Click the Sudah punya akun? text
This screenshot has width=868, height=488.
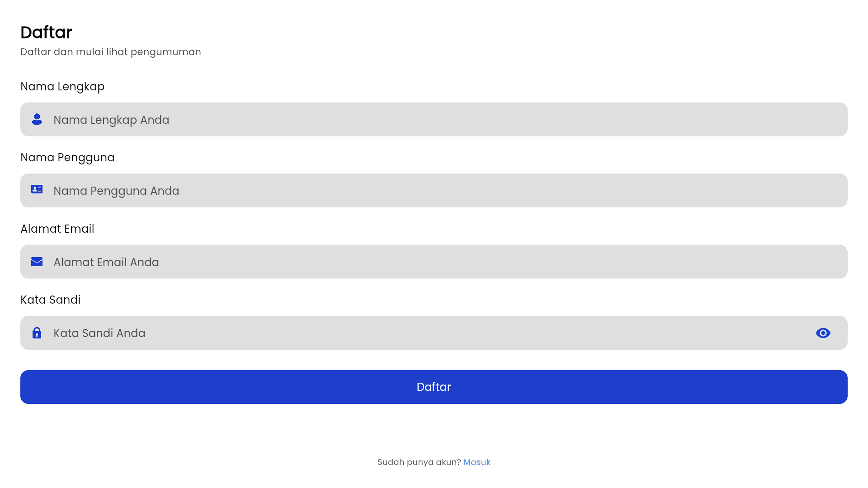click(x=419, y=462)
